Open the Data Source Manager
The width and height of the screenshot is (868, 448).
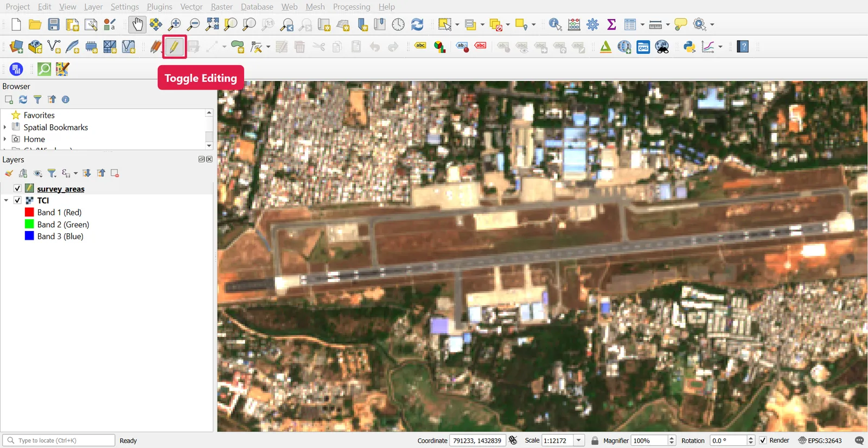click(16, 47)
